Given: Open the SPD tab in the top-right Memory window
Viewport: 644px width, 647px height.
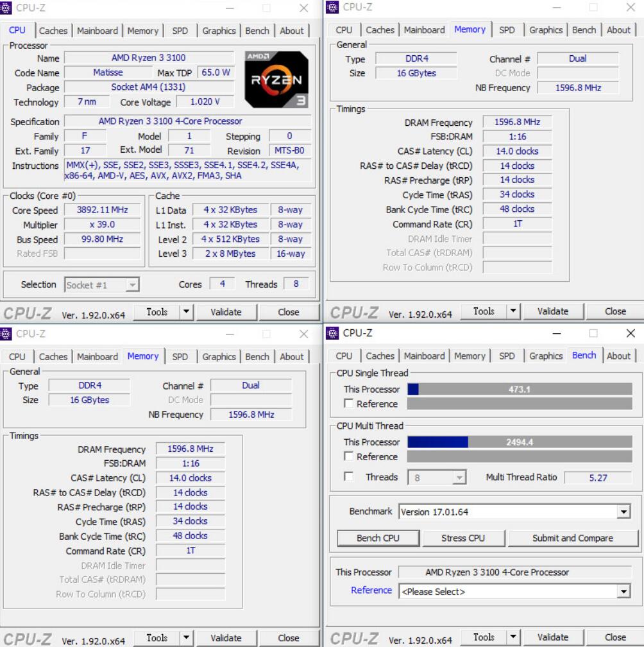Looking at the screenshot, I should [x=507, y=30].
